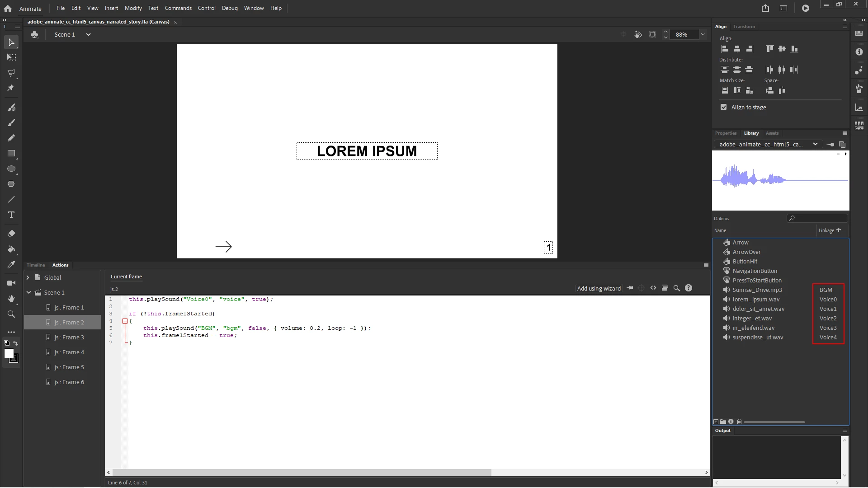
Task: Expand the Global tree node
Action: pyautogui.click(x=28, y=277)
